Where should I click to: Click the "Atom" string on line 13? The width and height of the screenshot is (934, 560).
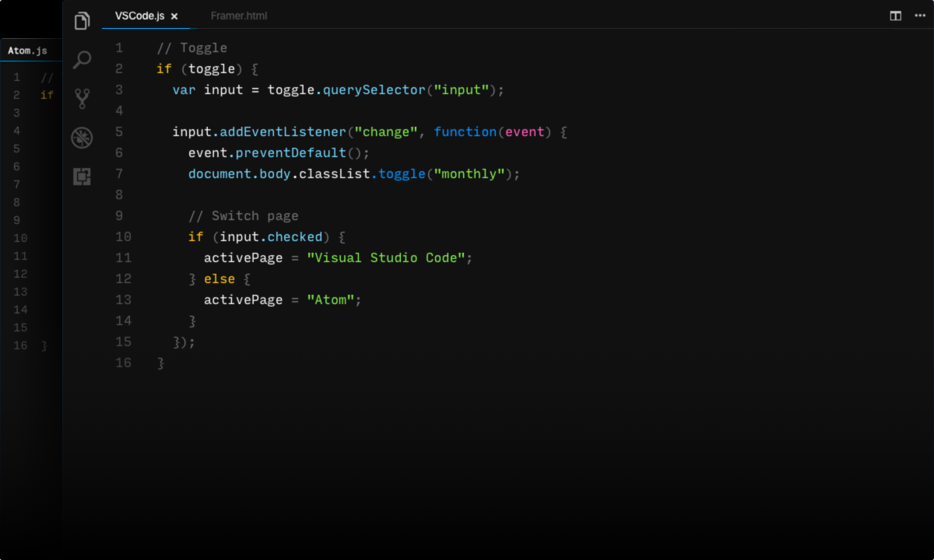point(331,300)
